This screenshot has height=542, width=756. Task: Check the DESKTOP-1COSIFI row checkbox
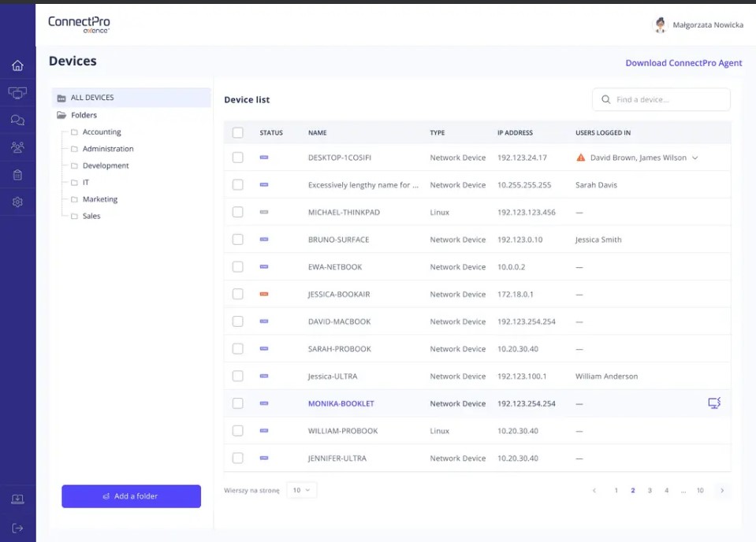(x=238, y=158)
